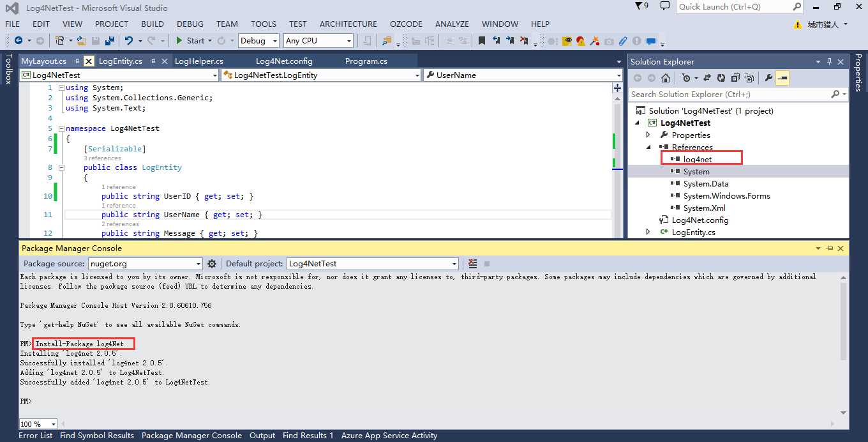This screenshot has height=442, width=868.
Task: Switch to the Error List tab
Action: click(x=36, y=436)
